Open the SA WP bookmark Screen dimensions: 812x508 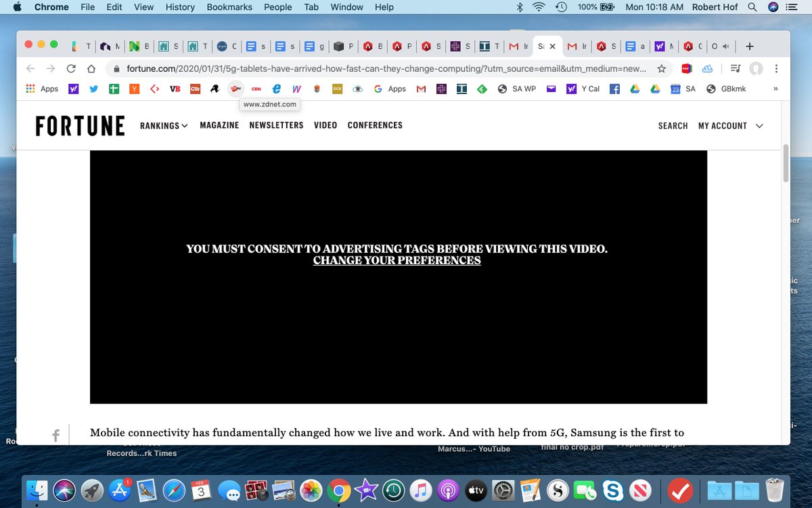click(x=516, y=89)
